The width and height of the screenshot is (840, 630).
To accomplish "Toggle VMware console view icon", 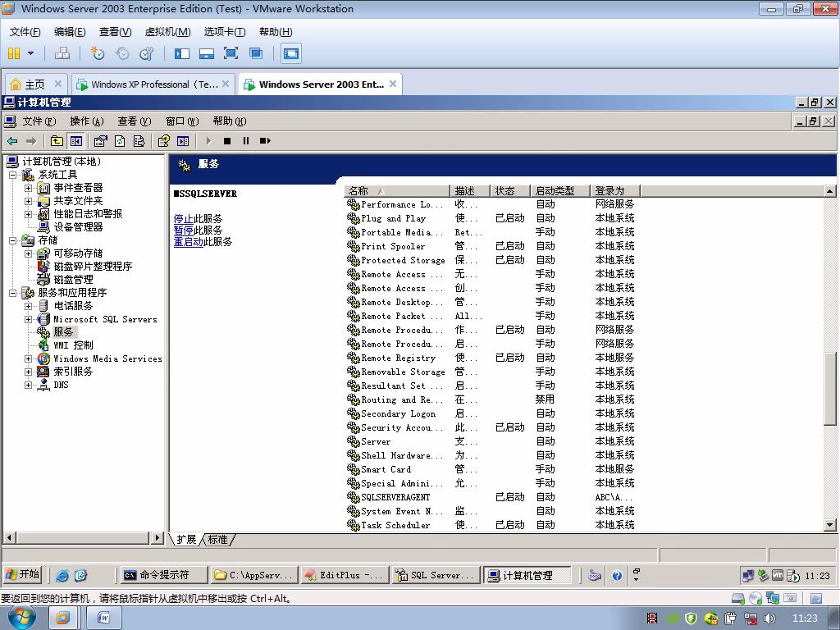I will tap(291, 53).
